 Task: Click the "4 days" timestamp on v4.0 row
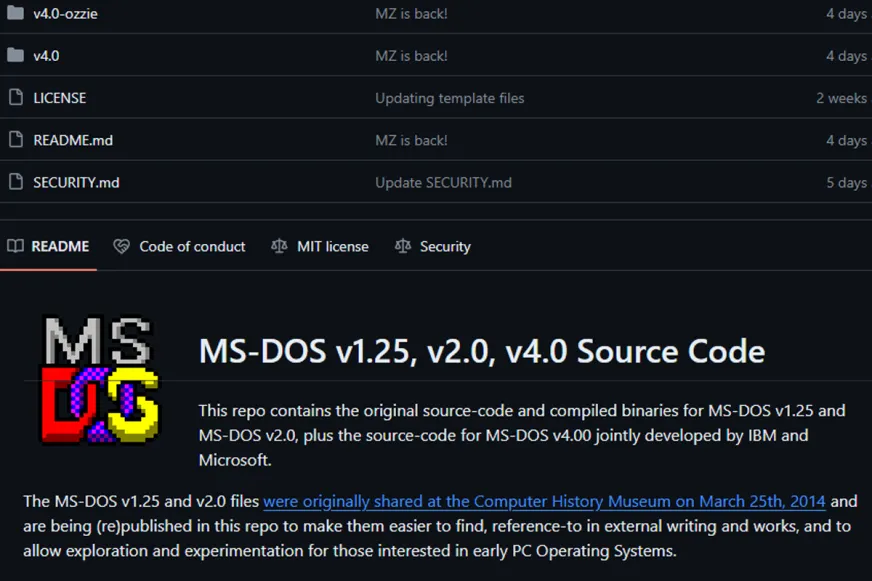click(x=846, y=56)
